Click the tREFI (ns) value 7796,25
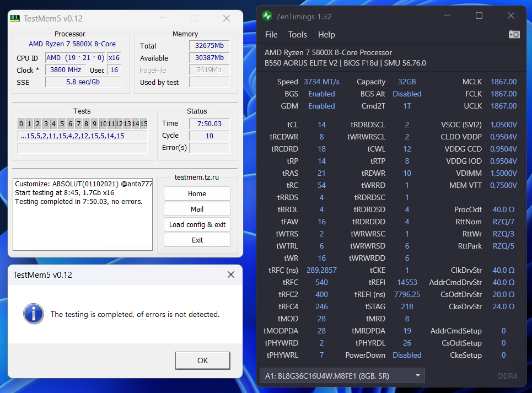The height and width of the screenshot is (393, 532). coord(407,294)
